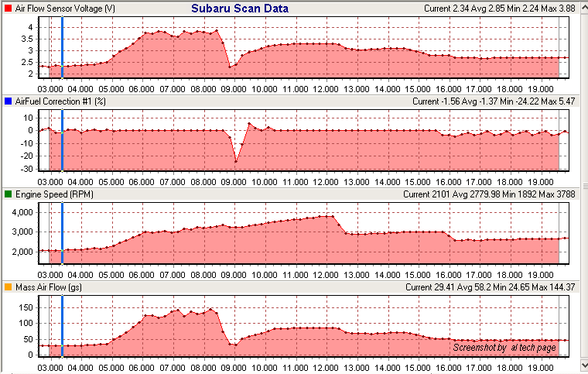The width and height of the screenshot is (588, 374).
Task: Click the blue cursor line in the Mass Air Flow graph
Action: click(x=62, y=325)
